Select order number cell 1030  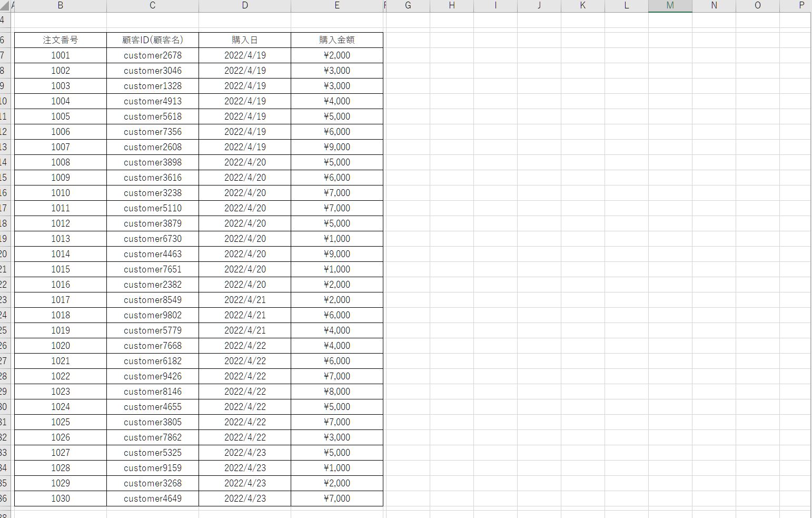point(61,499)
